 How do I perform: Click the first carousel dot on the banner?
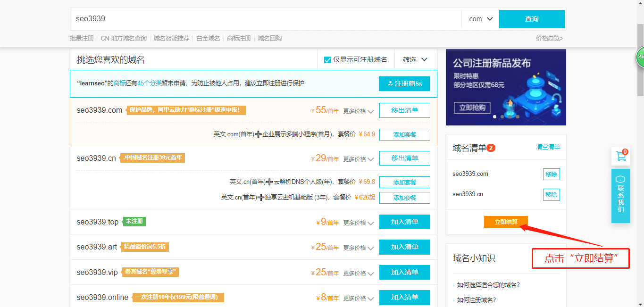[x=494, y=116]
